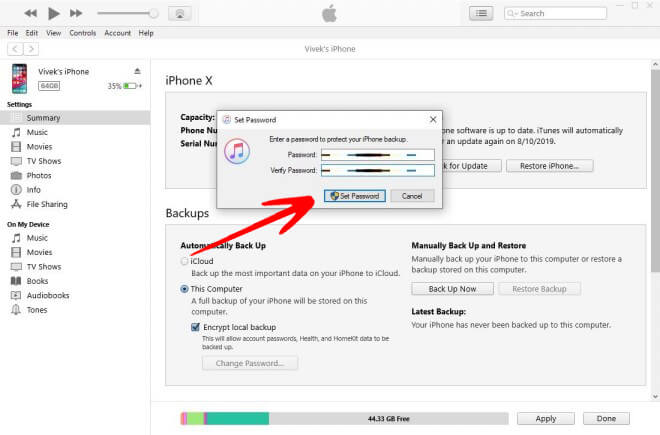
Task: Click the Apply button
Action: (x=546, y=419)
